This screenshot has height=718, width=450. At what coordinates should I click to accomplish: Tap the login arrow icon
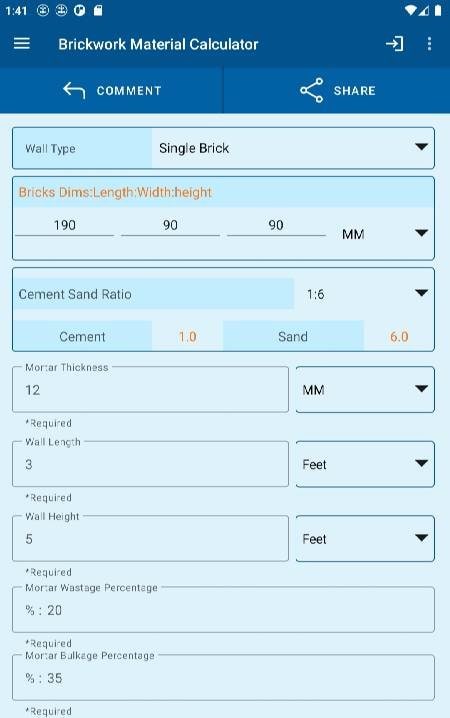coord(395,44)
